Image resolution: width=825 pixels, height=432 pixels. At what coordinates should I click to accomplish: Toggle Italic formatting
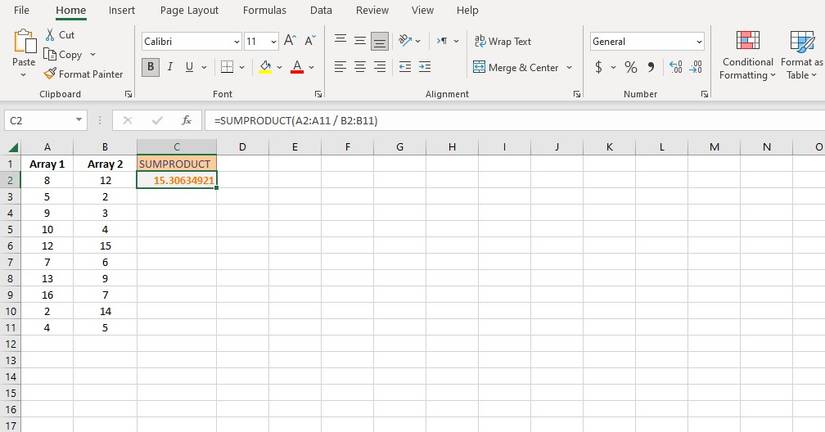click(170, 67)
